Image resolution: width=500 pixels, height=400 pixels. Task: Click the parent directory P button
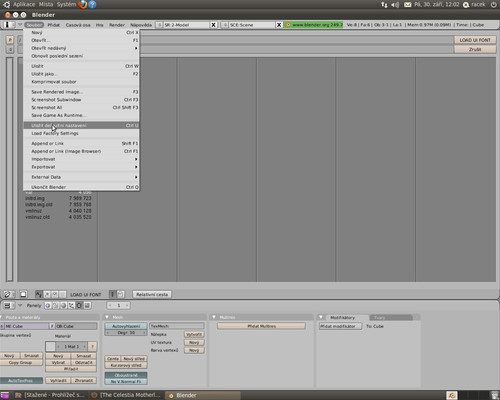pos(10,40)
